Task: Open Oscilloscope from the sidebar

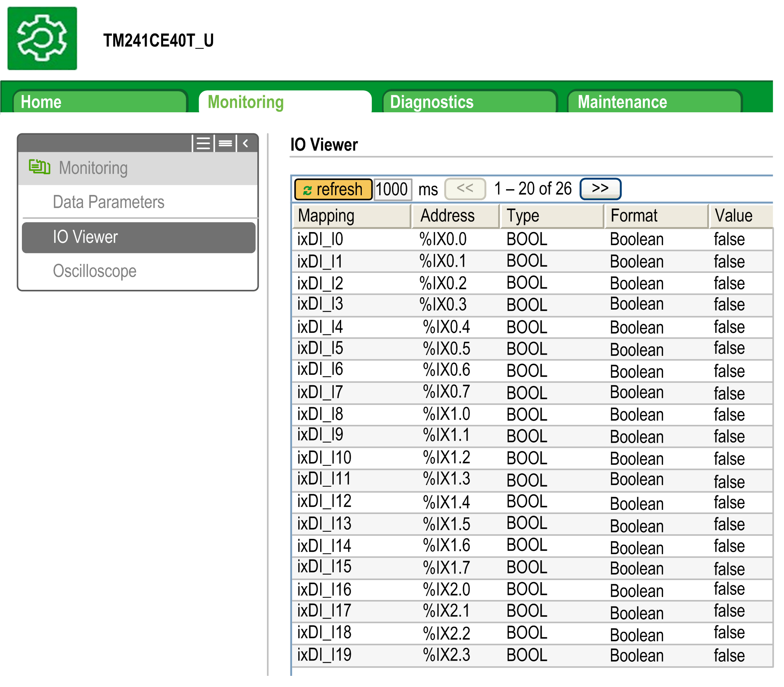Action: point(95,271)
